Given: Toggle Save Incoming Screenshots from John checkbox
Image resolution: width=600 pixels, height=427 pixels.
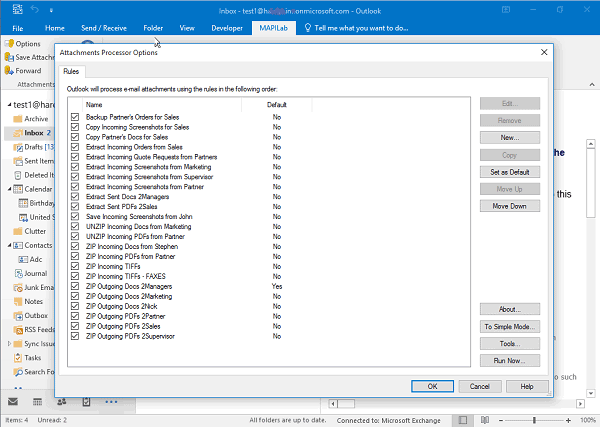Looking at the screenshot, I should 75,217.
